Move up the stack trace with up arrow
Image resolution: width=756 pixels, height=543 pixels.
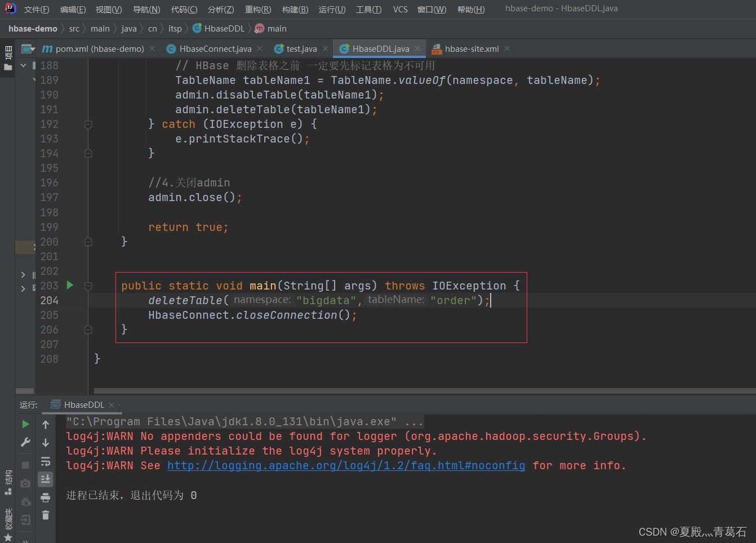46,425
